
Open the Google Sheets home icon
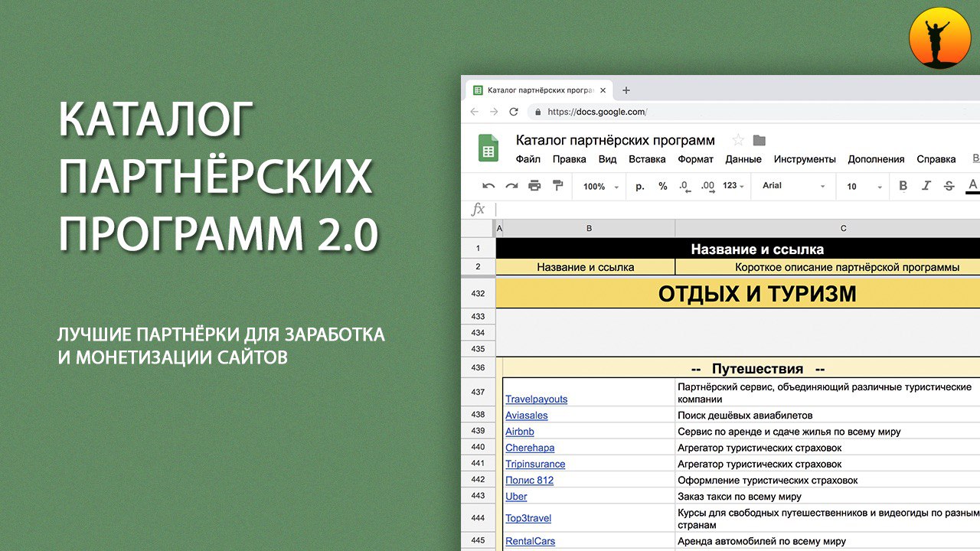[x=488, y=148]
